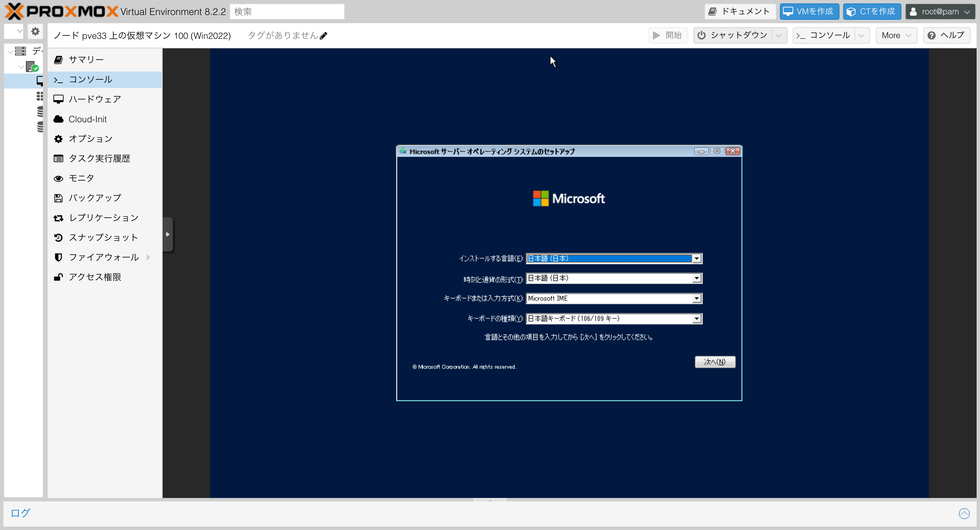Expand the More dropdown menu
The width and height of the screenshot is (980, 530).
point(896,35)
